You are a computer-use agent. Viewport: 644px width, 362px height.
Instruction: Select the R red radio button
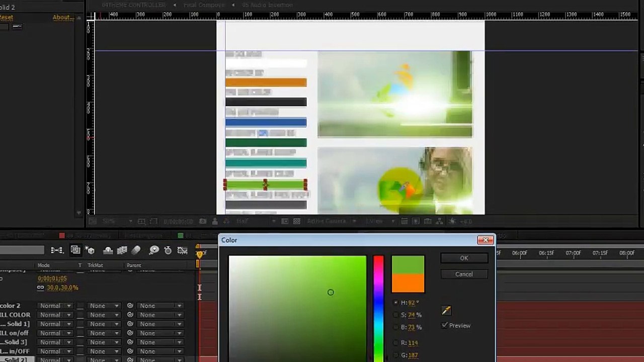396,342
